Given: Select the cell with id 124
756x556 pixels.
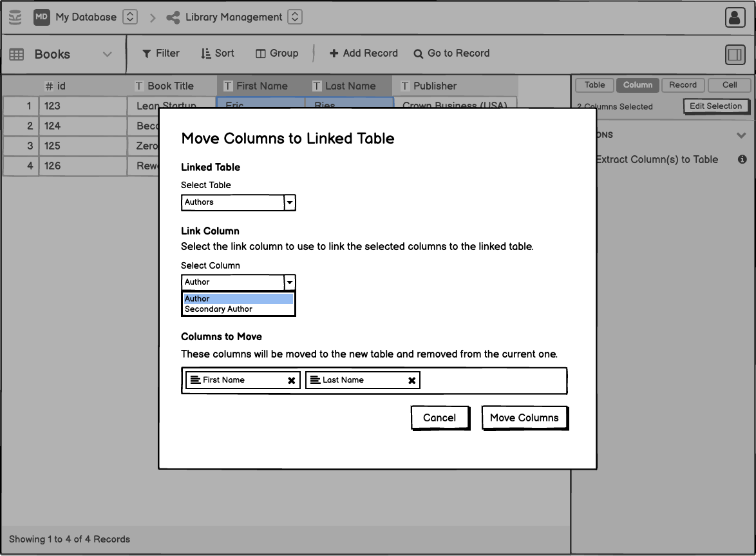Looking at the screenshot, I should point(83,126).
